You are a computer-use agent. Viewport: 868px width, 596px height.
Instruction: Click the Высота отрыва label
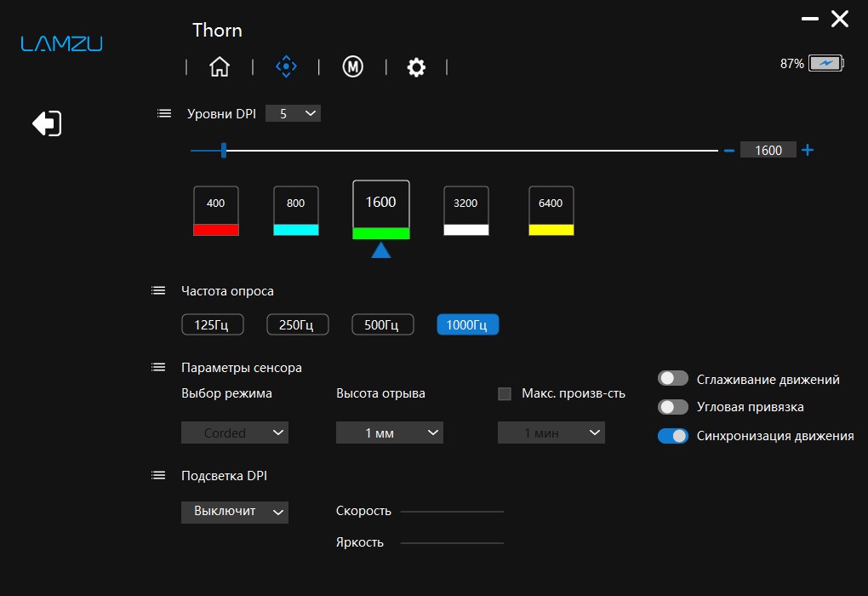click(x=380, y=393)
